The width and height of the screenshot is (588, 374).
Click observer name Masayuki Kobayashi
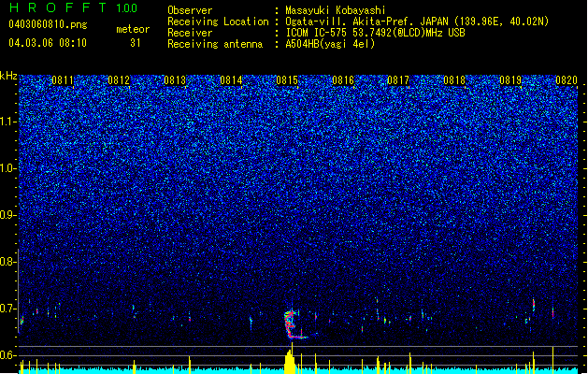[x=336, y=10]
